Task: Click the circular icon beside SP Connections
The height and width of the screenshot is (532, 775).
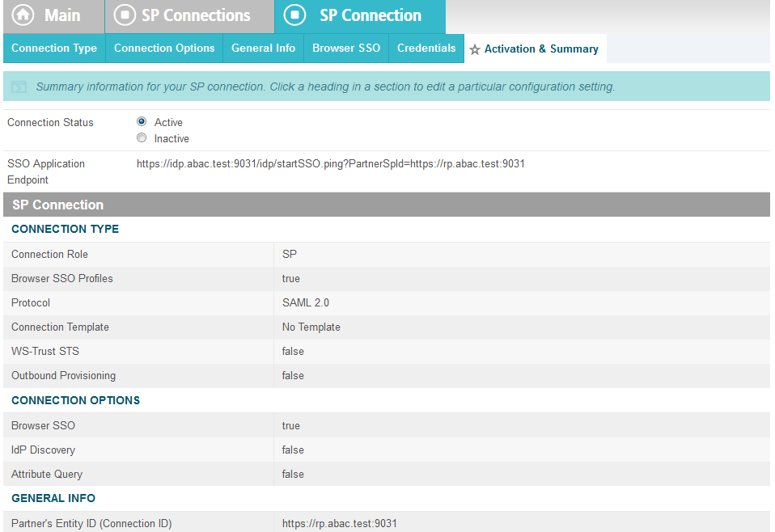Action: (125, 15)
